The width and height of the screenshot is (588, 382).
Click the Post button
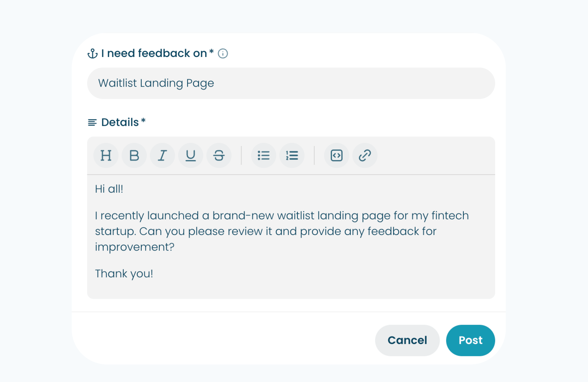pos(470,340)
